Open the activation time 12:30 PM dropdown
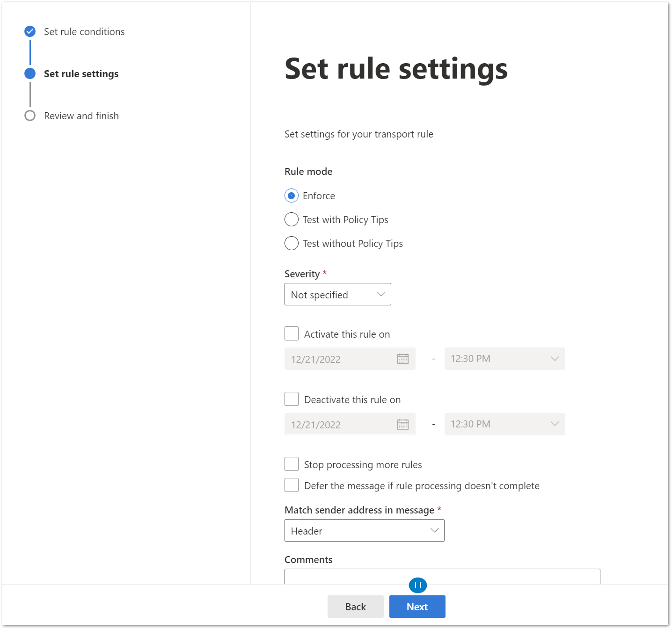The image size is (672, 629). click(x=504, y=359)
